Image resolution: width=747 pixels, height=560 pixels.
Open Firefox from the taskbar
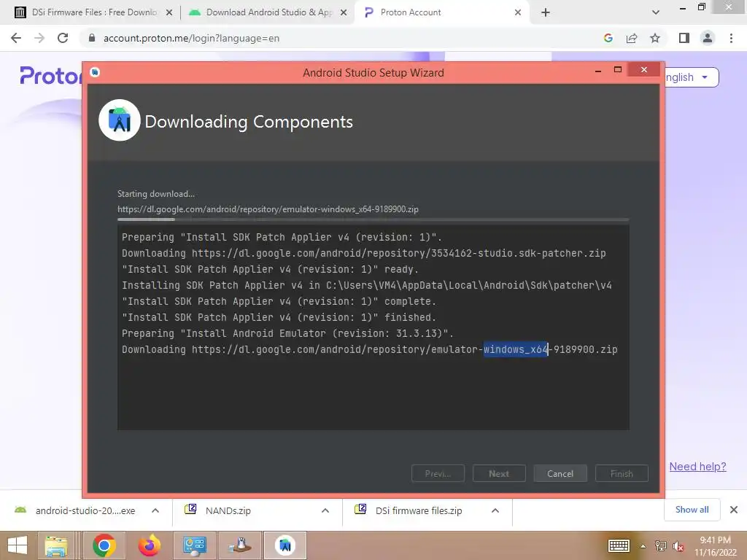point(149,545)
